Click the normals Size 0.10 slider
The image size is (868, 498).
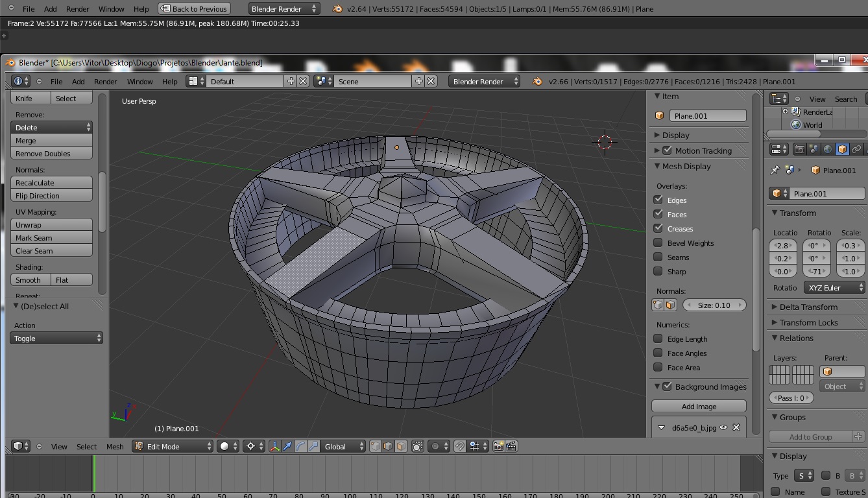click(713, 305)
